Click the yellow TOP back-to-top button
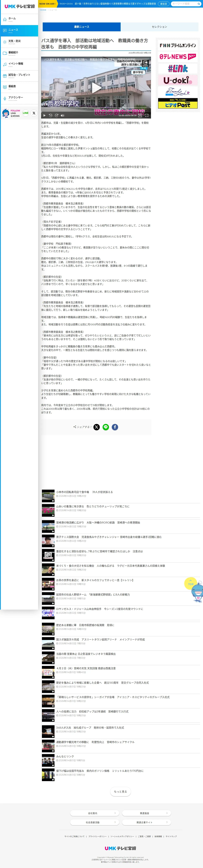Viewport: 203px width, 868px height. (191, 584)
